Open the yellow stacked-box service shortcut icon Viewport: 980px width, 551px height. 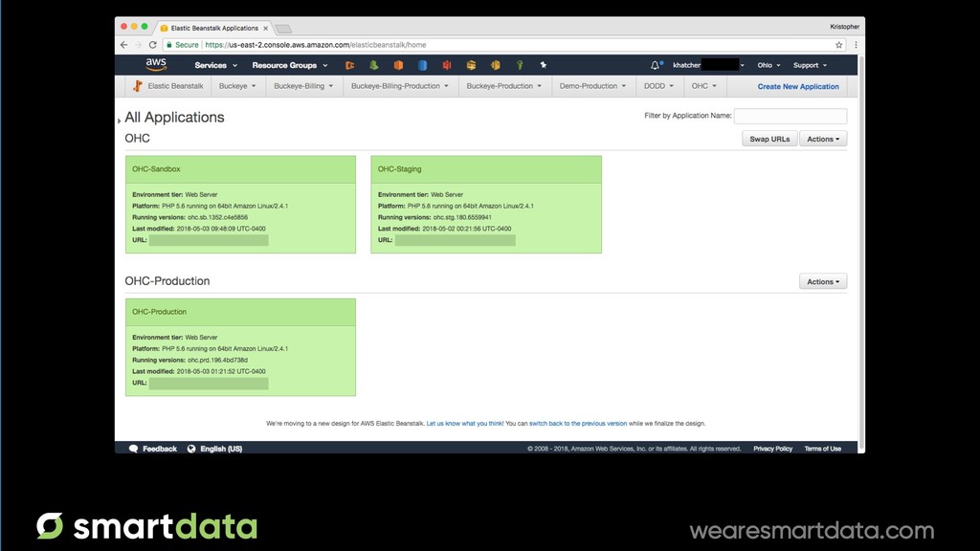click(471, 65)
